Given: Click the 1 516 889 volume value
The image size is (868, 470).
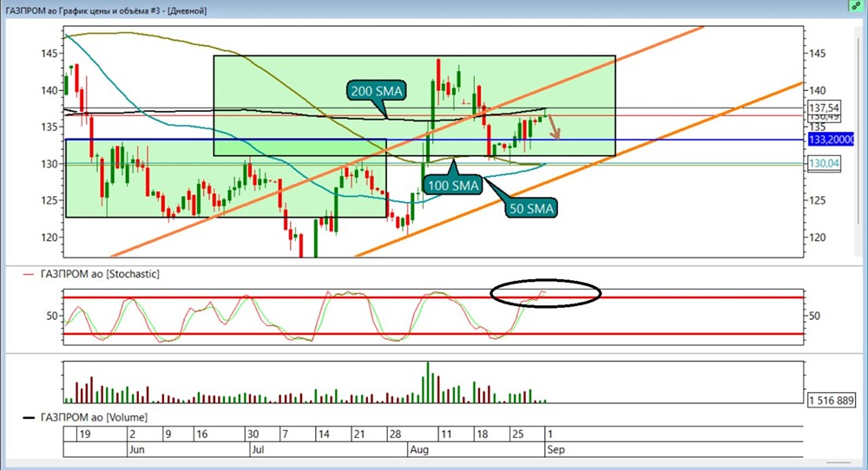Looking at the screenshot, I should click(x=831, y=401).
